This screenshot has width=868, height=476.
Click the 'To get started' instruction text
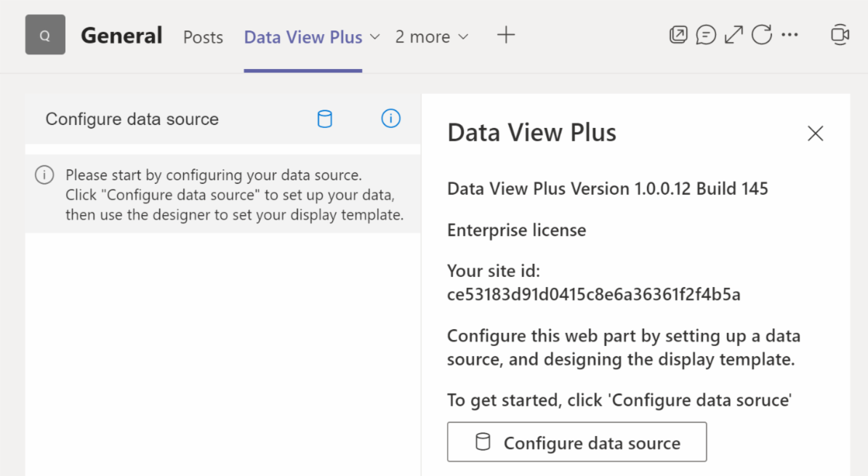pyautogui.click(x=619, y=400)
